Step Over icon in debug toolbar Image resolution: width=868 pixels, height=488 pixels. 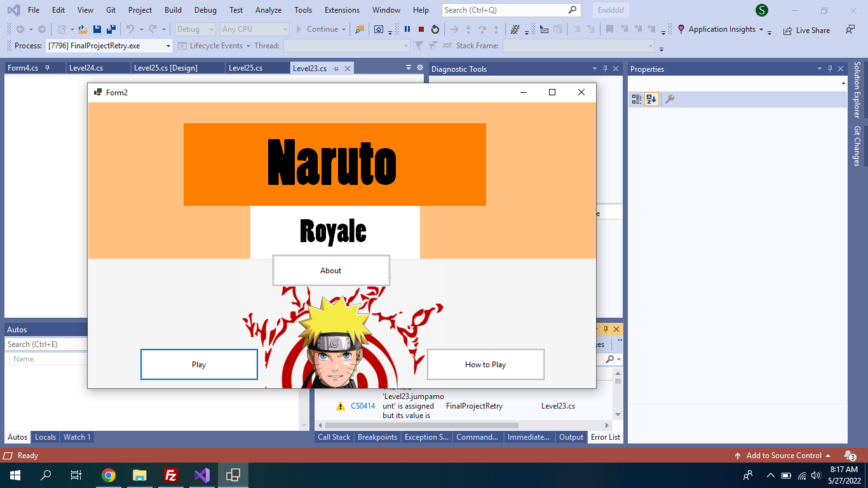(482, 29)
